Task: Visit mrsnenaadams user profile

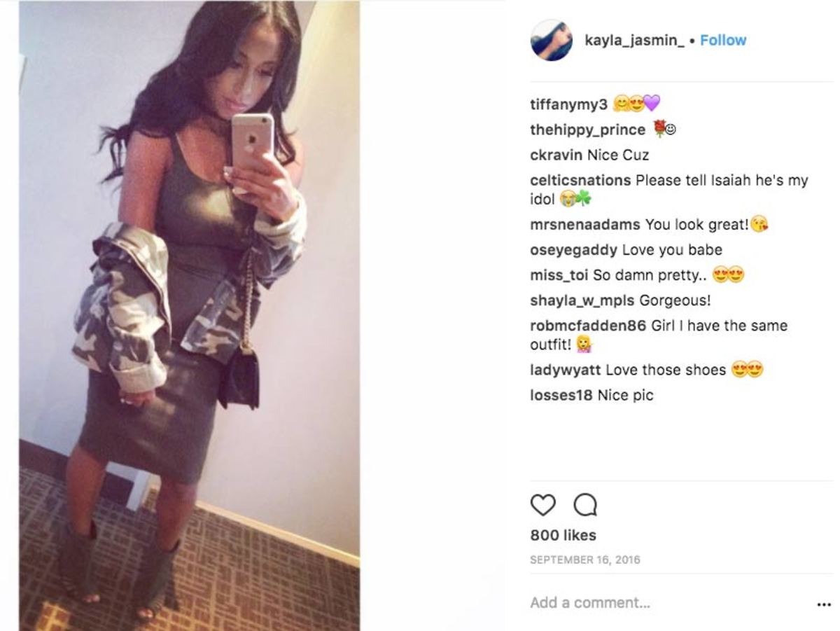Action: pyautogui.click(x=585, y=225)
